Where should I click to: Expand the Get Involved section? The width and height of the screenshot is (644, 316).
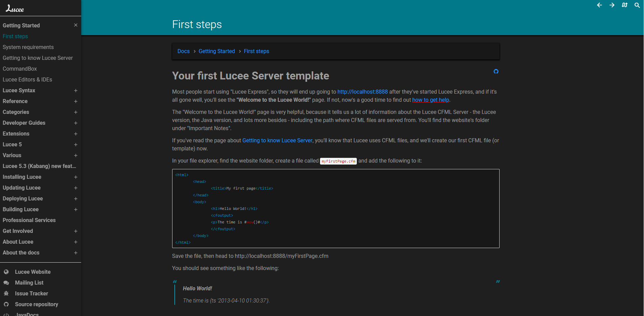pos(76,231)
